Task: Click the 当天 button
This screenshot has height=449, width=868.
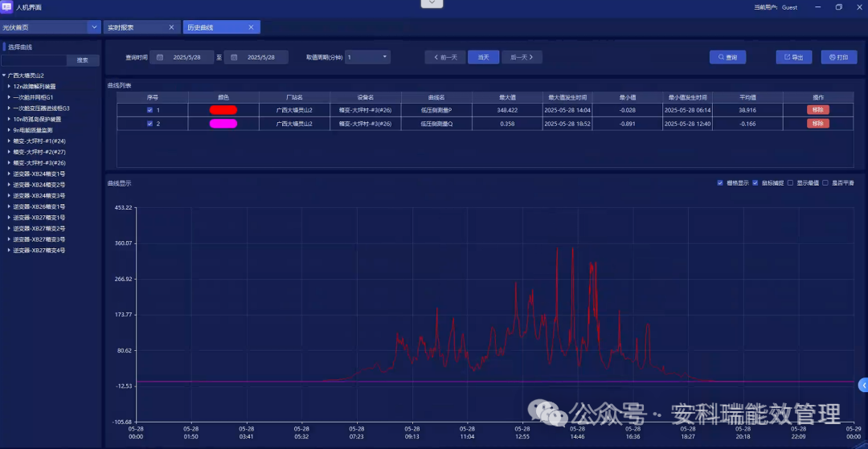Action: pos(483,58)
